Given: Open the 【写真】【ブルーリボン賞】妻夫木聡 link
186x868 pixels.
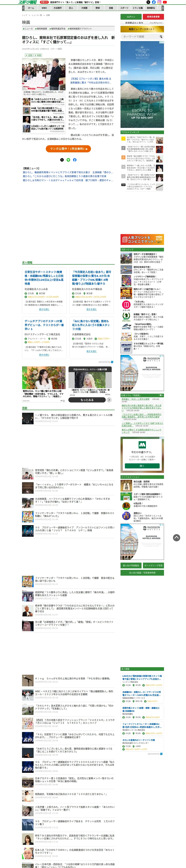Looking at the screenshot, I should point(91,81).
